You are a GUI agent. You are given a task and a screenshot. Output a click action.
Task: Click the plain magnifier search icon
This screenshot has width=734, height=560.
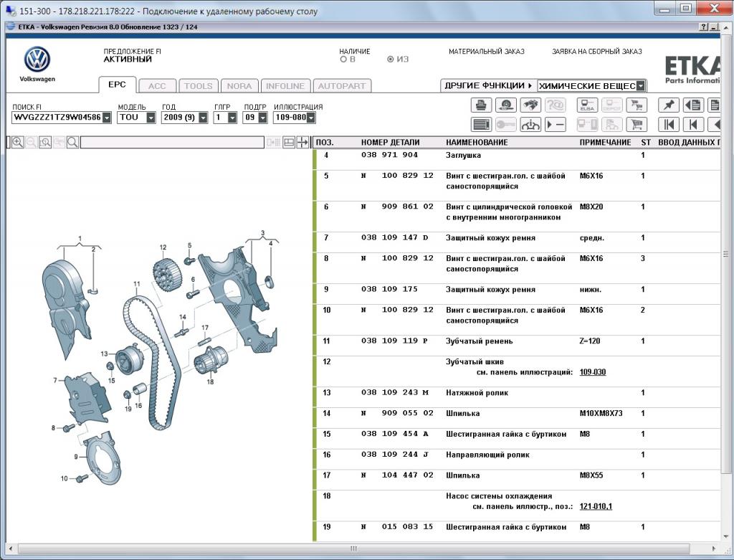[x=72, y=143]
